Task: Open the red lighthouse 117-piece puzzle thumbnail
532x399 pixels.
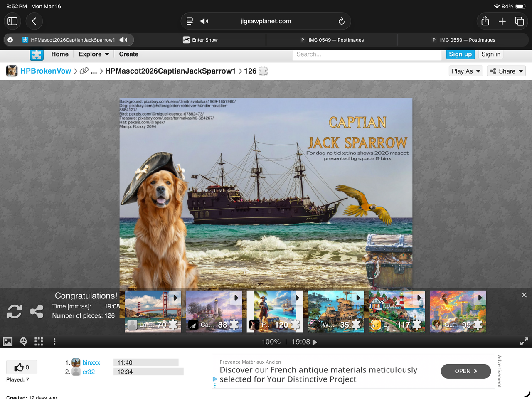Action: pos(397,312)
